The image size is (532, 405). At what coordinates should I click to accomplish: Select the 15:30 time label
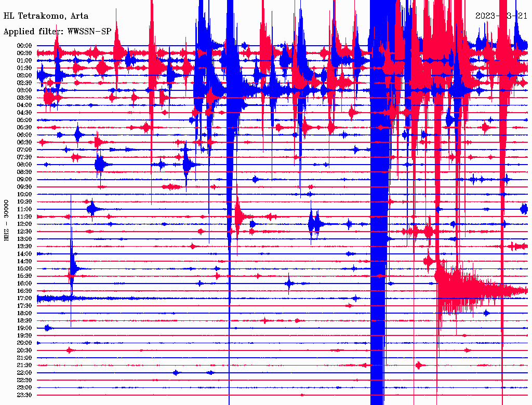point(24,276)
